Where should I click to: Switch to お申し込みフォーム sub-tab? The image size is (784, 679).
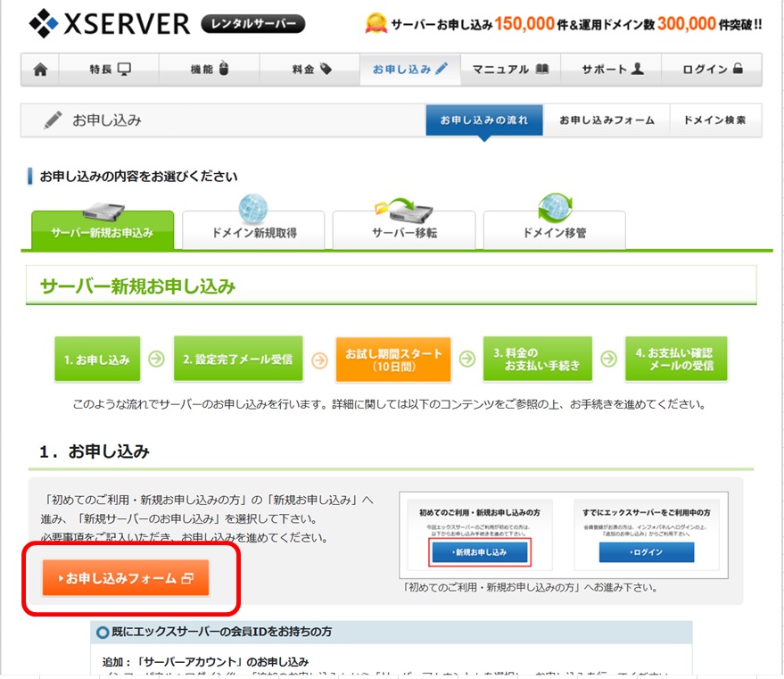pos(607,120)
